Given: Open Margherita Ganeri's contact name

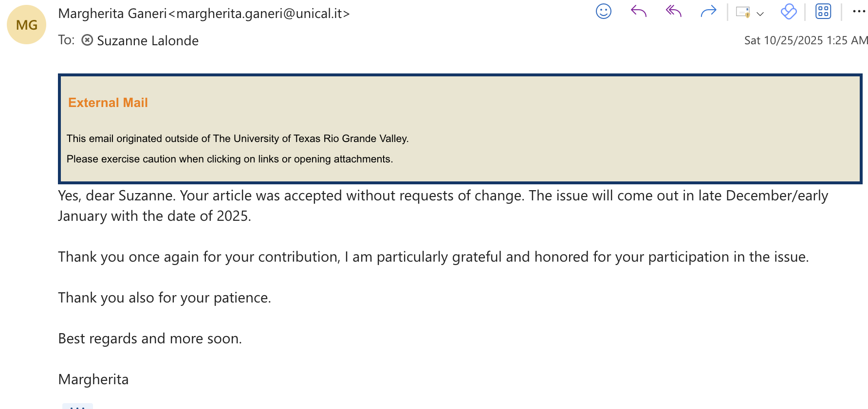Looking at the screenshot, I should point(112,14).
